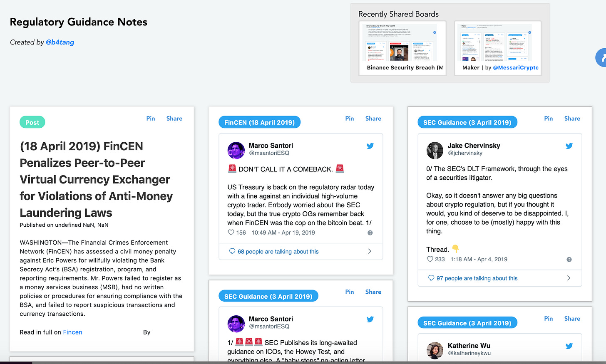The image size is (606, 364).
Task: Click the heart icon on Marco Santori's FinCEN tweet
Action: (x=231, y=233)
